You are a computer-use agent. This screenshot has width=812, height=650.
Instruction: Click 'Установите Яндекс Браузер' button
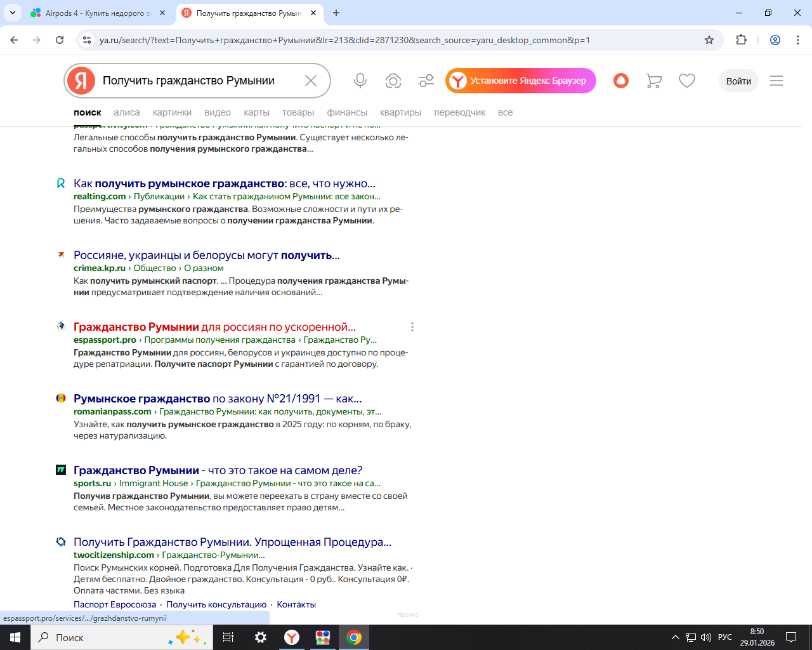click(x=521, y=81)
